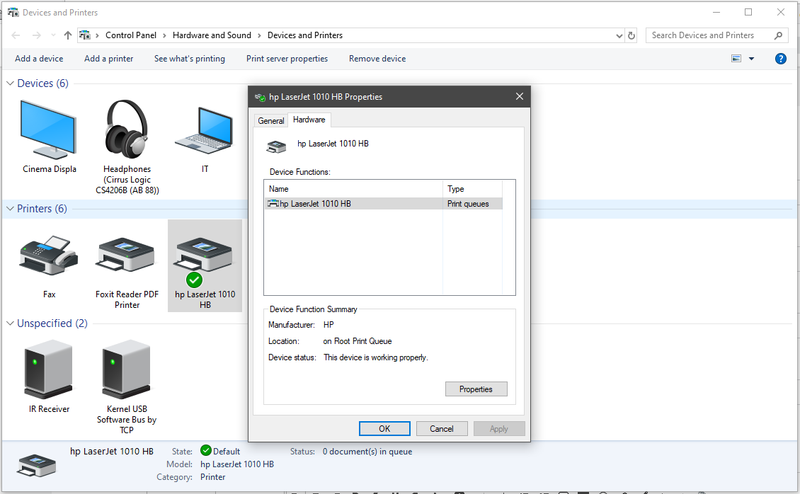800x494 pixels.
Task: Click the Apply button
Action: pos(498,429)
